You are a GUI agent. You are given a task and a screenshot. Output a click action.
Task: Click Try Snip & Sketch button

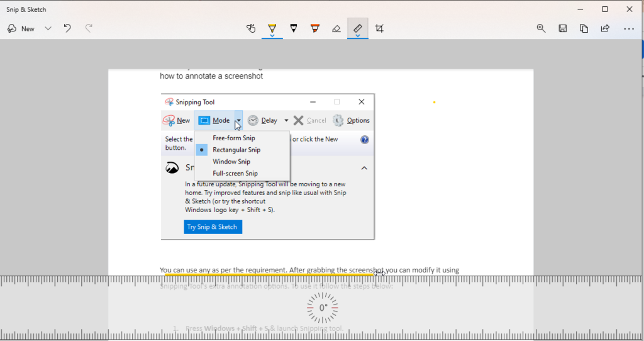[x=213, y=226]
